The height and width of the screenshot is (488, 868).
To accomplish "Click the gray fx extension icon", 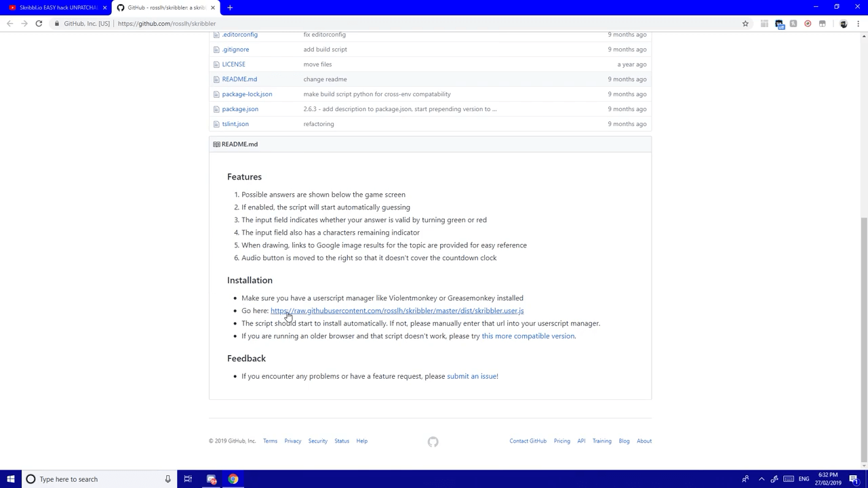I will click(x=793, y=24).
